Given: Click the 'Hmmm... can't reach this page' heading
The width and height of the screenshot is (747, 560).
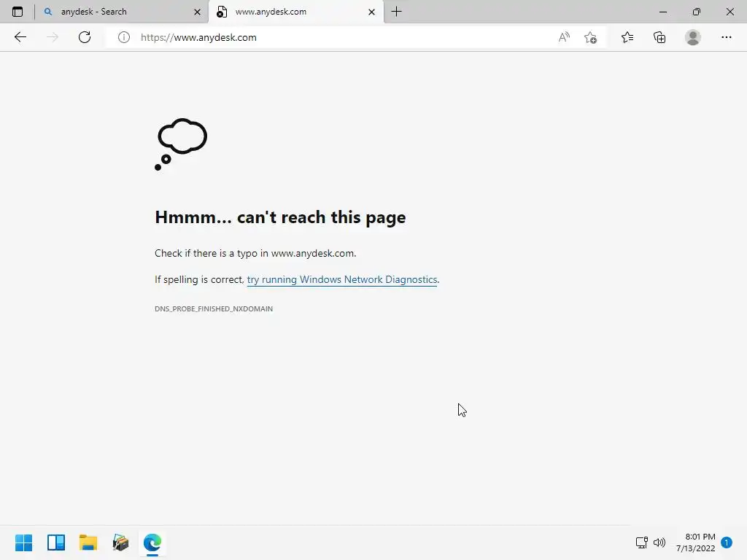Looking at the screenshot, I should [280, 217].
